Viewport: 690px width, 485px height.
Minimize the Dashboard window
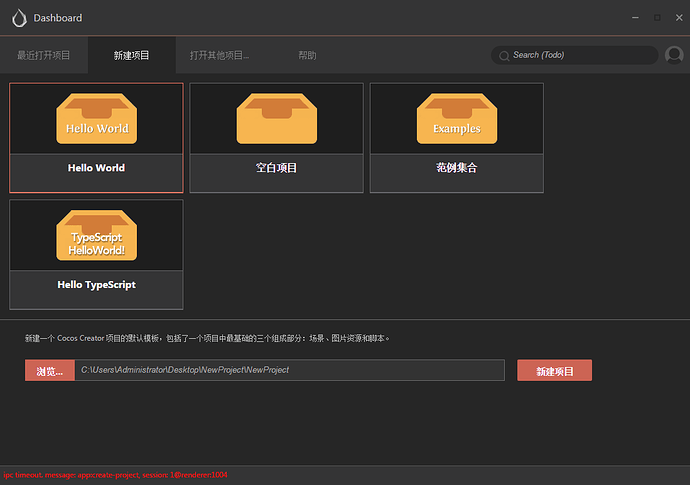tap(635, 18)
